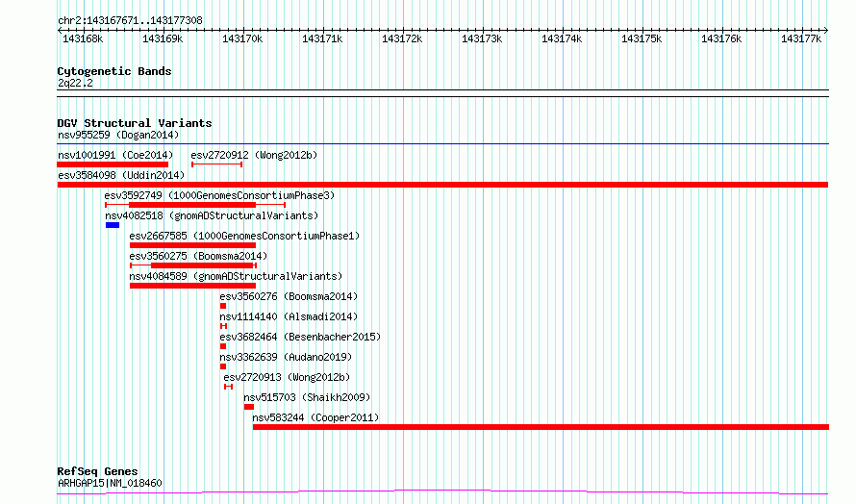Viewport: 856px width, 504px height.
Task: Click the nsv515703 red variant marker
Action: click(x=249, y=407)
